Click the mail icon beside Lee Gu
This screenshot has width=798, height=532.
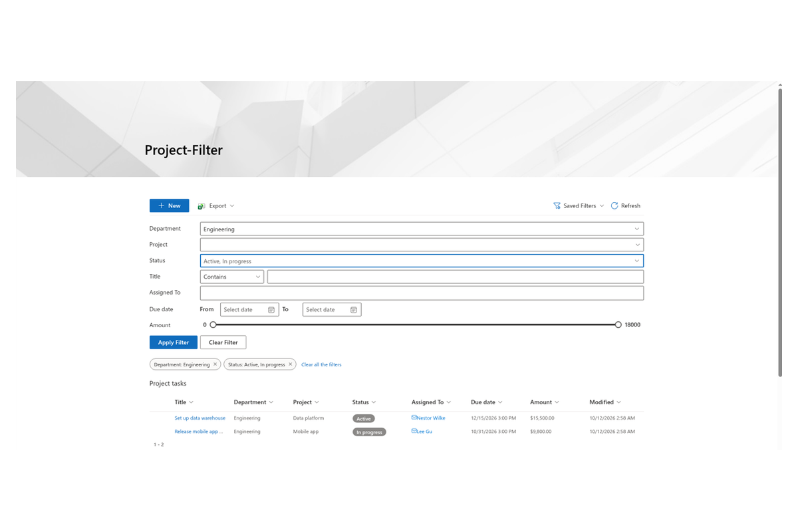point(414,431)
